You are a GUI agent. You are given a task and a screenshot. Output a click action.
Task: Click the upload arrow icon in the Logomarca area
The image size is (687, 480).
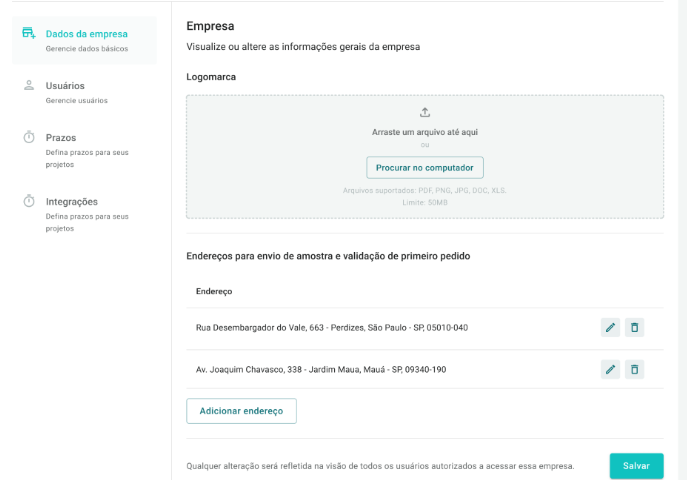[x=425, y=113]
